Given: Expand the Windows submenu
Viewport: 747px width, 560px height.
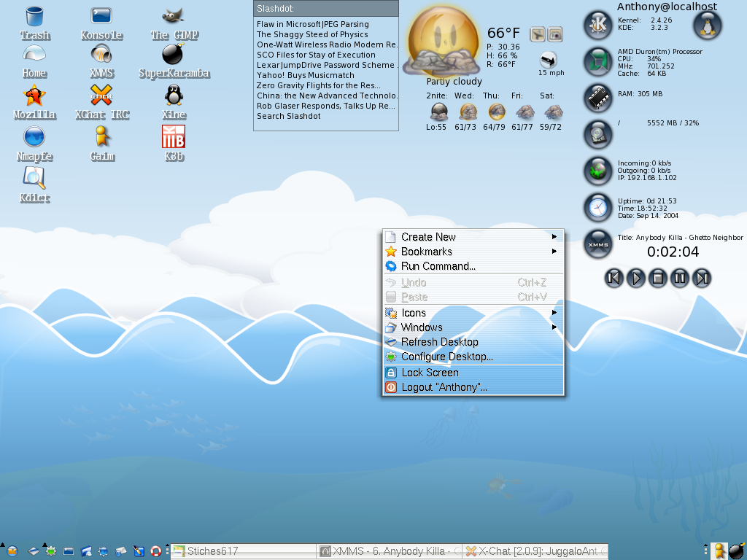Looking at the screenshot, I should (x=473, y=327).
